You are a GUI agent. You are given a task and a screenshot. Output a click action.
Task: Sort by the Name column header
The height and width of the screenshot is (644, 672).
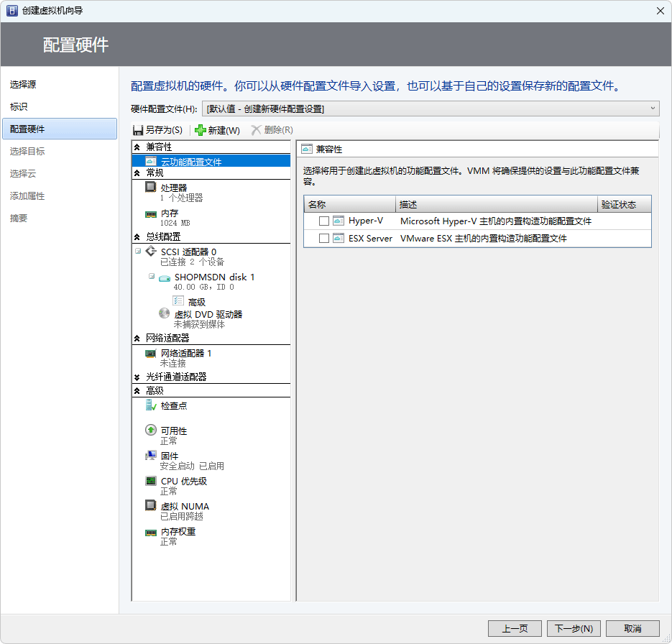(349, 205)
